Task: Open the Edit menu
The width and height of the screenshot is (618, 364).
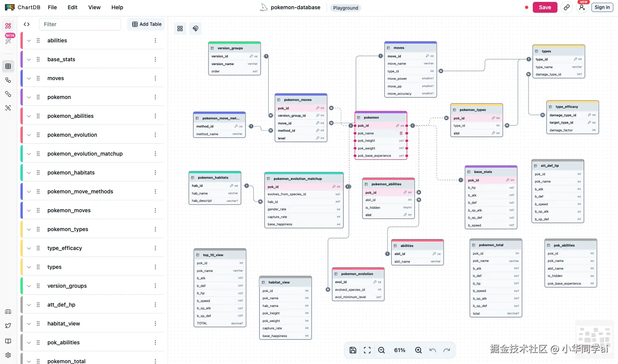Action: 72,7
